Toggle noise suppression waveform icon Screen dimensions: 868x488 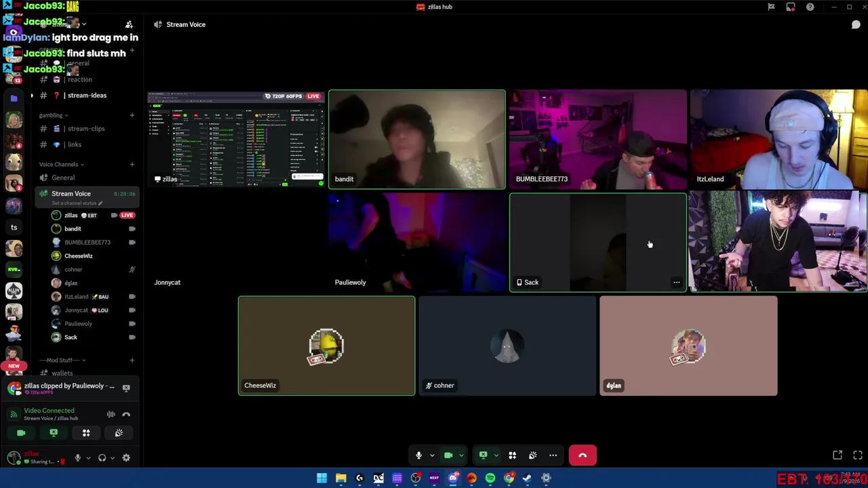click(111, 414)
